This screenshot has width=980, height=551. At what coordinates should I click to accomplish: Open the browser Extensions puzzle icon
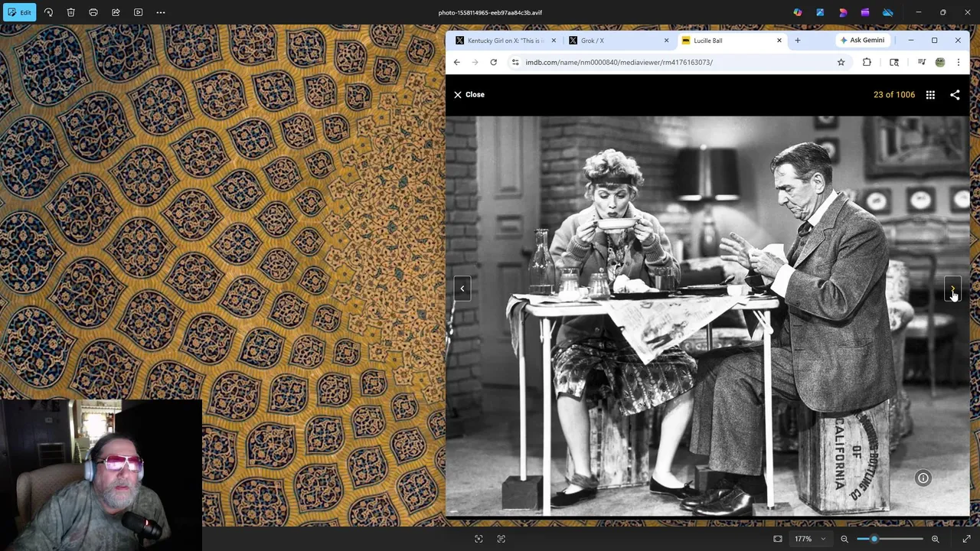[867, 62]
